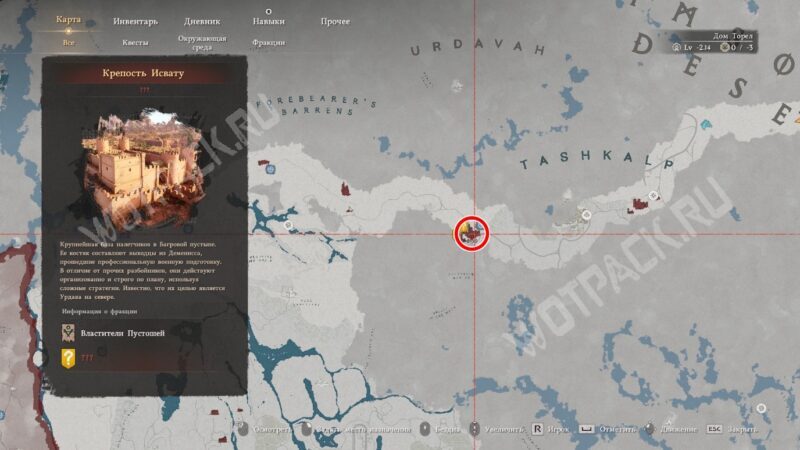
Task: Click the red settlement marker near Tashkalp
Action: point(636,208)
